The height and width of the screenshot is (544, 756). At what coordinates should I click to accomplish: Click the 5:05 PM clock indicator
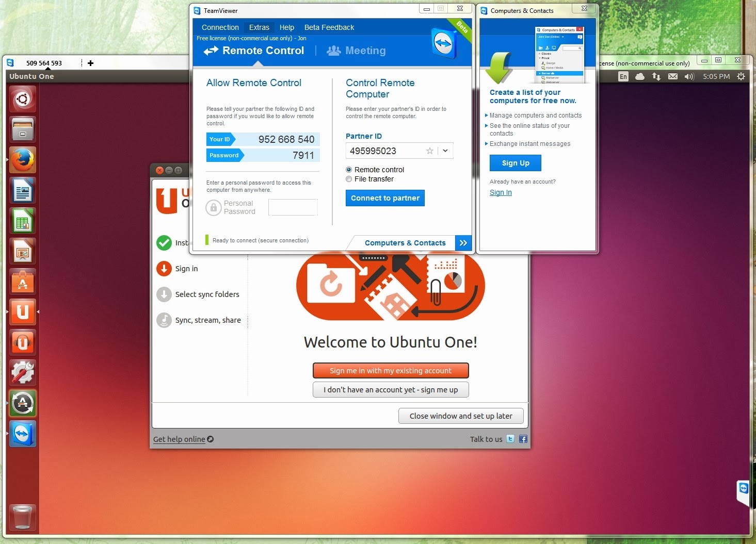click(716, 76)
